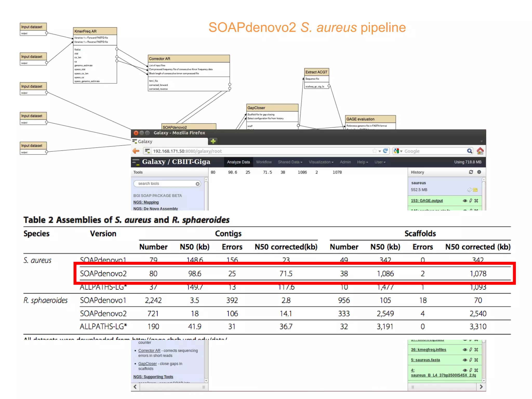
Task: Expand the 5: saureus.fasta dataset name
Action: (425, 360)
